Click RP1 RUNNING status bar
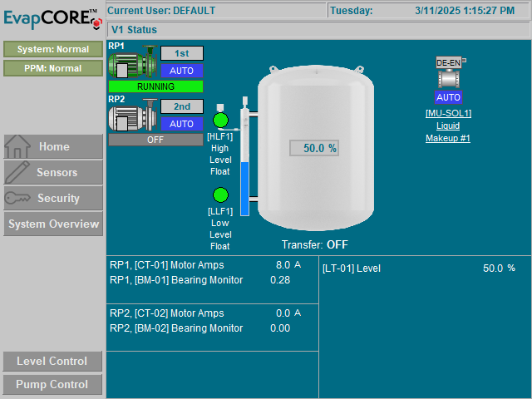 (x=155, y=86)
